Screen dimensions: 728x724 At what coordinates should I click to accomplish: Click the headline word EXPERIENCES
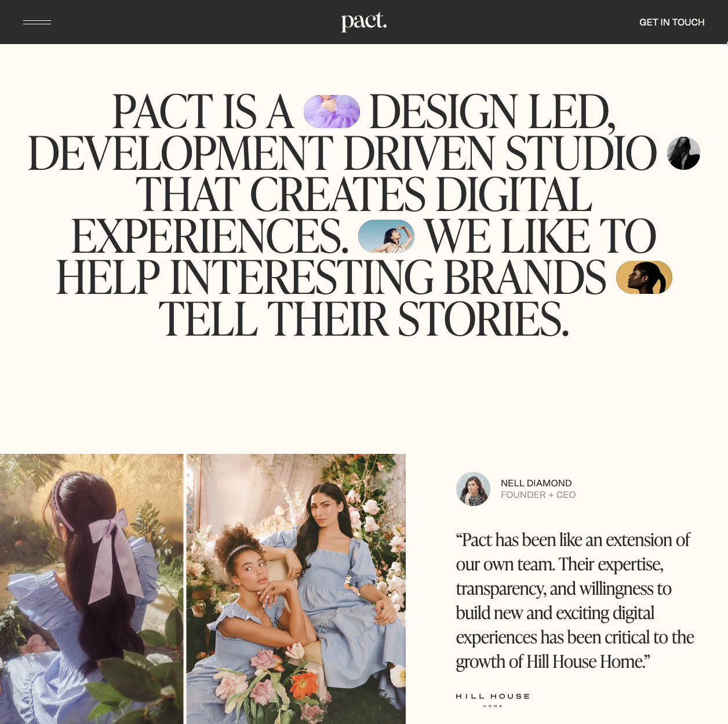pyautogui.click(x=210, y=237)
